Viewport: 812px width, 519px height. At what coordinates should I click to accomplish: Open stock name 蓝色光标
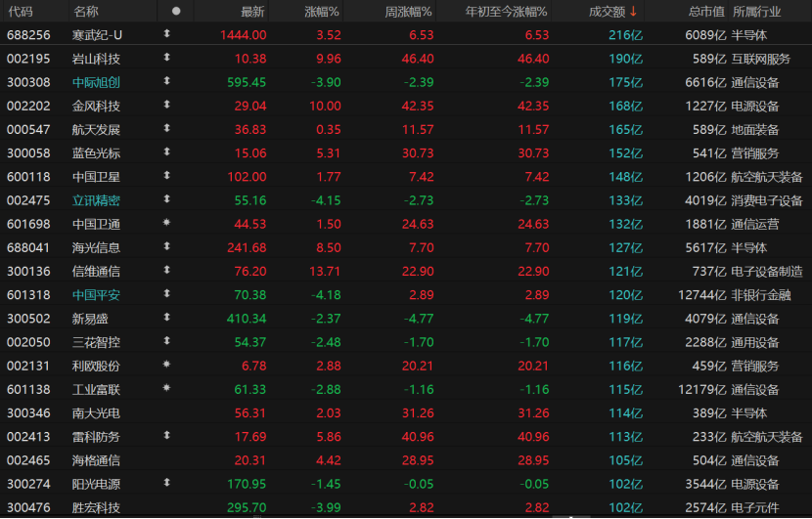[x=96, y=153]
